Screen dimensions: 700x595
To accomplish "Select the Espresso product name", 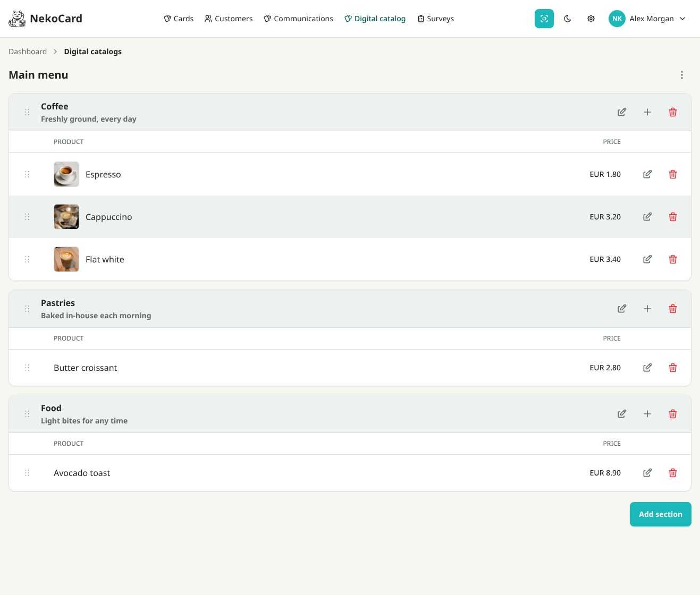I will point(103,174).
